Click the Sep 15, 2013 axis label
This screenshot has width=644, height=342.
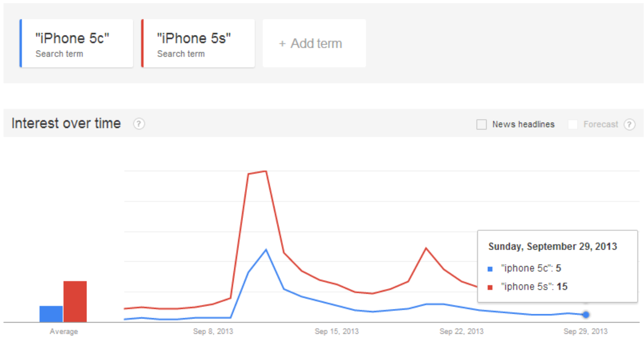click(x=337, y=332)
